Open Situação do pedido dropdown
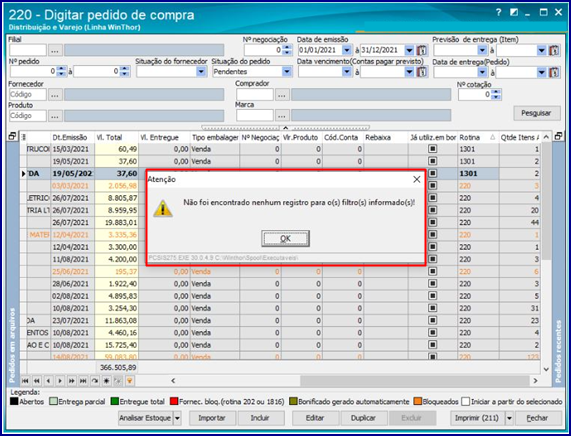The image size is (571, 436). coord(287,72)
